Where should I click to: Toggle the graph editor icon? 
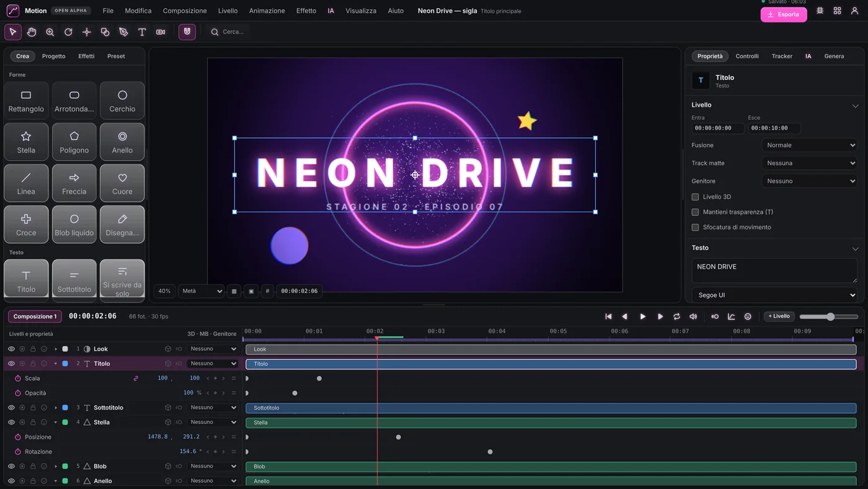tap(731, 316)
